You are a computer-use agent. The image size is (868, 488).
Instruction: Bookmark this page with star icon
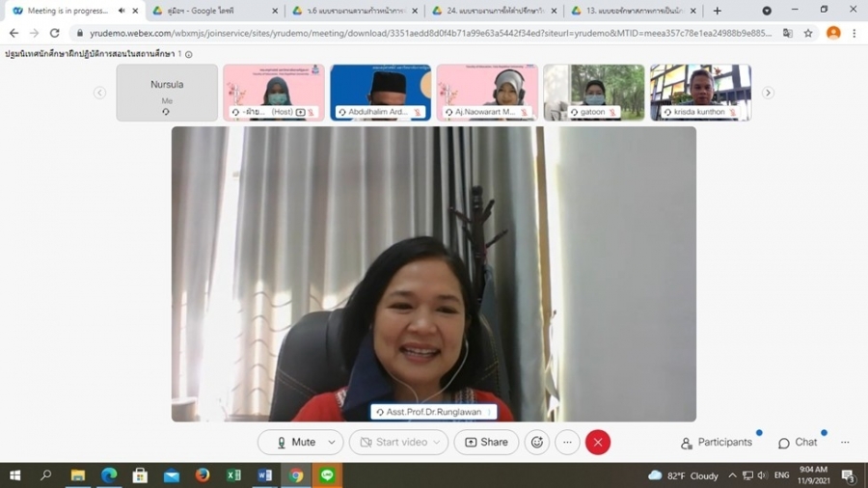[808, 33]
